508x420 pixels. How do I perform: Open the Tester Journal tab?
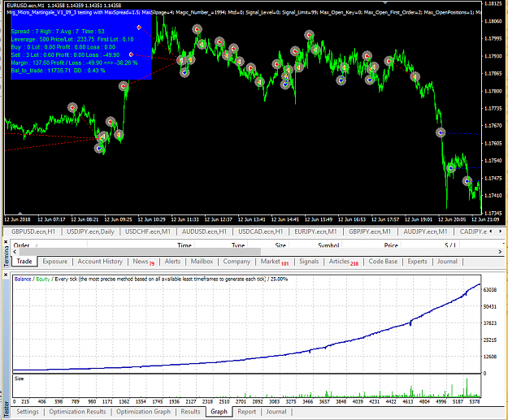point(276,412)
